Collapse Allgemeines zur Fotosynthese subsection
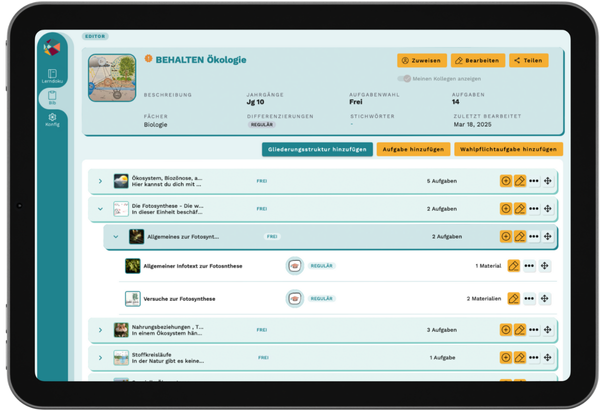Screen dimensions: 600x410 (x=116, y=237)
